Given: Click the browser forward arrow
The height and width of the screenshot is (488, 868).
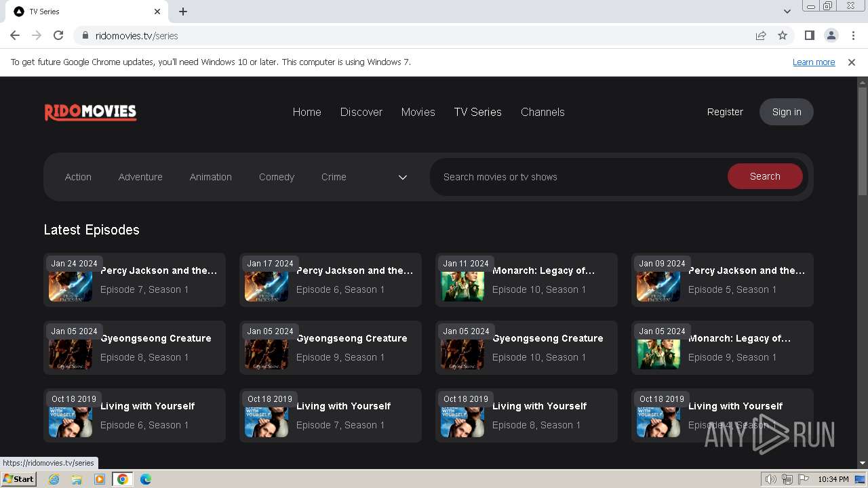Looking at the screenshot, I should point(37,35).
